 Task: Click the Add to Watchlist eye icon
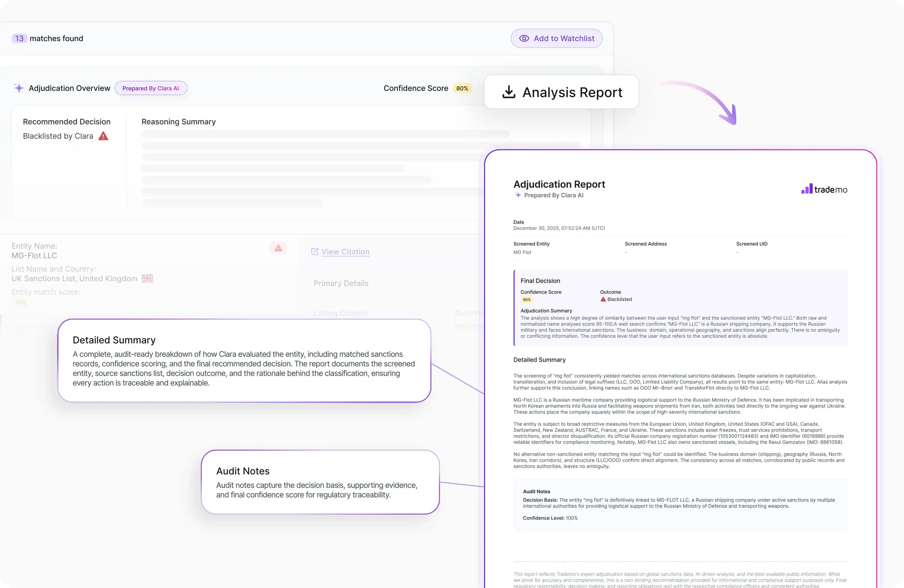[524, 38]
